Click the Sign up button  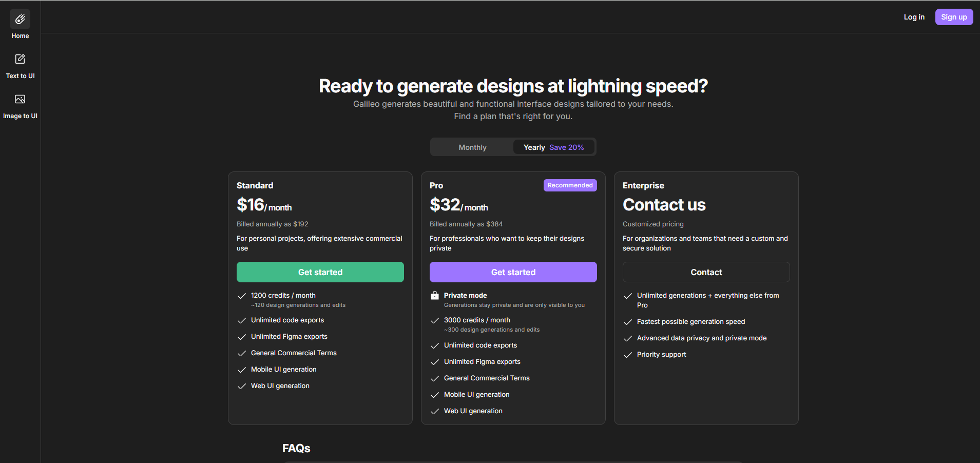pyautogui.click(x=954, y=17)
